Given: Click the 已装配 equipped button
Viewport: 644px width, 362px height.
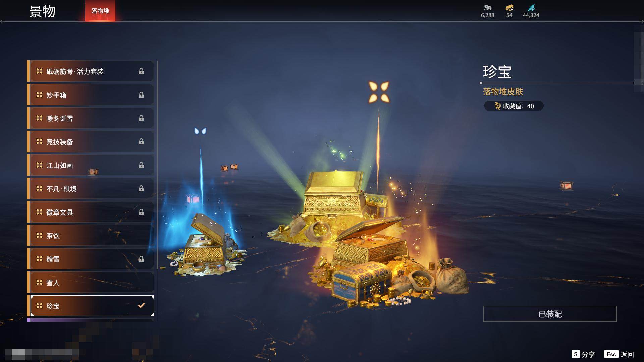Looking at the screenshot, I should pyautogui.click(x=550, y=314).
